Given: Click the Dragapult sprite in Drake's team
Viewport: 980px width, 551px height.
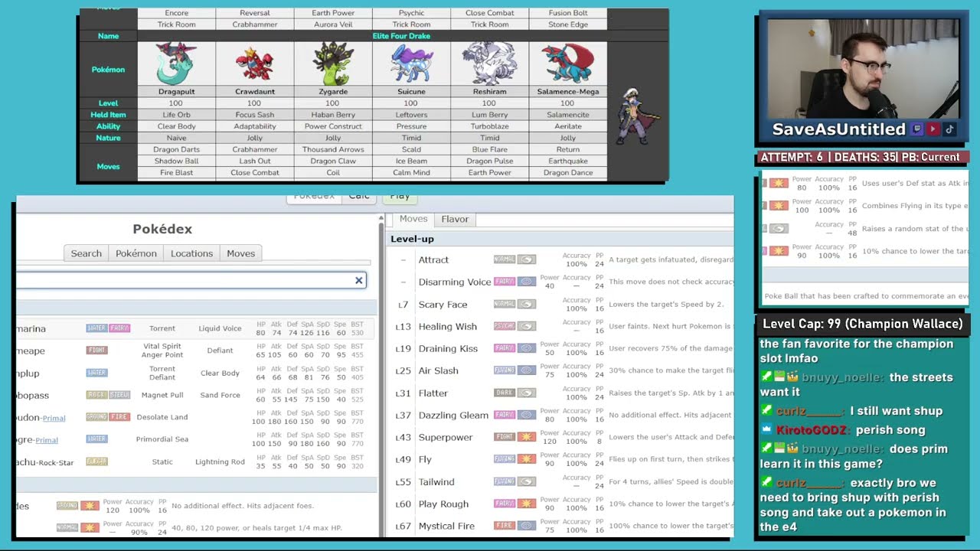Looking at the screenshot, I should coord(176,64).
